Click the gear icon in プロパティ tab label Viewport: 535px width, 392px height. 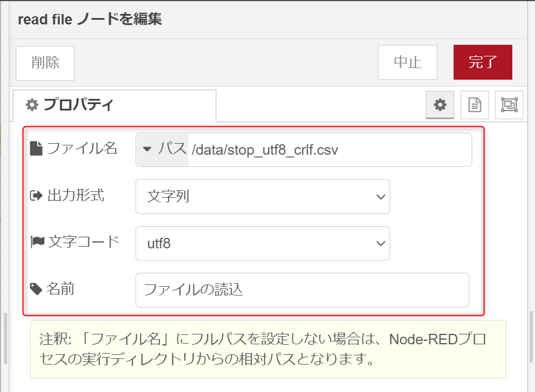pos(32,105)
